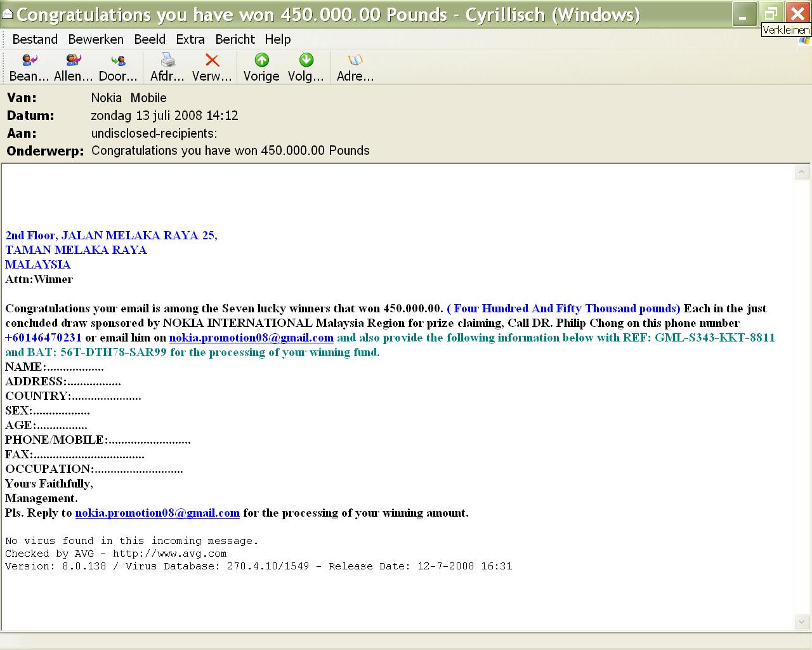812x650 pixels.
Task: Click the Beantwoorden (Reply) toolbar icon
Action: pos(29,61)
